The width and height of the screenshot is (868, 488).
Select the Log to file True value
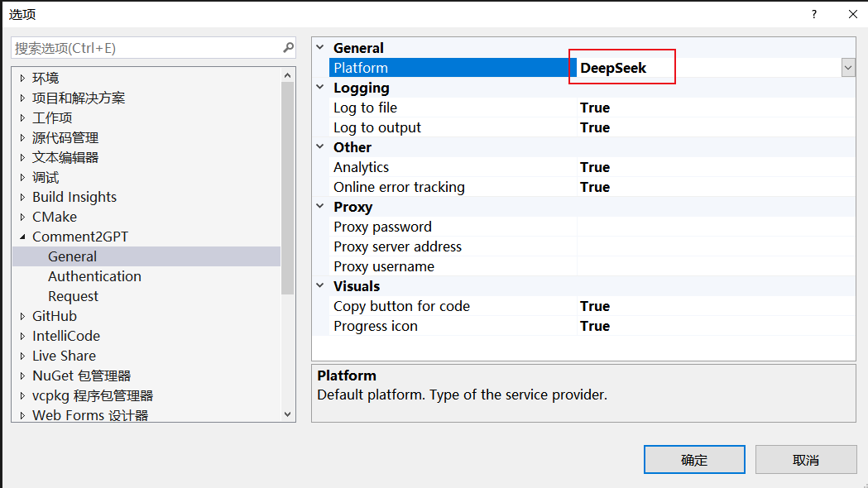coord(595,108)
